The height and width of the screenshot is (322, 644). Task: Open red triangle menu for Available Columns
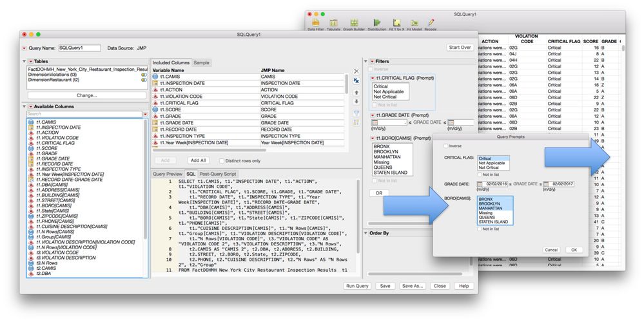[x=31, y=107]
